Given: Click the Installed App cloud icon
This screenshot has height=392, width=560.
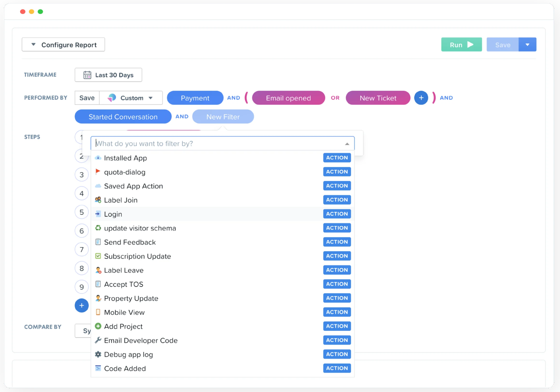Looking at the screenshot, I should (98, 158).
